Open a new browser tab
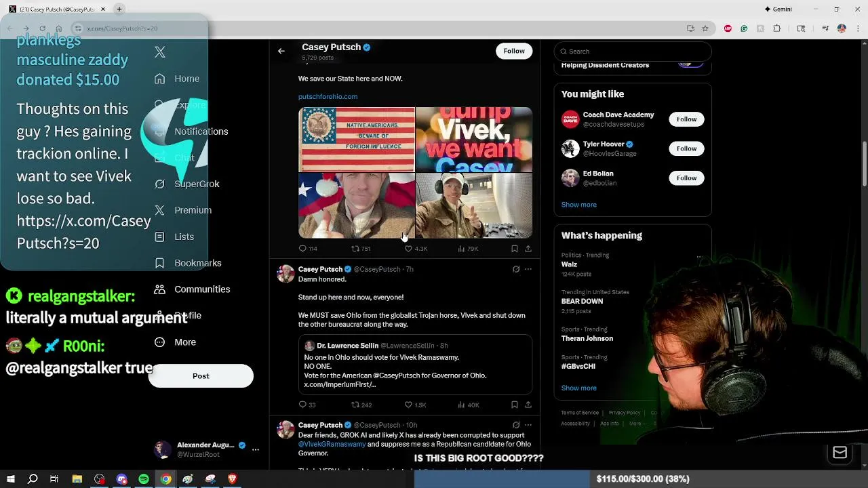Screen dimensions: 868x488 point(119,9)
